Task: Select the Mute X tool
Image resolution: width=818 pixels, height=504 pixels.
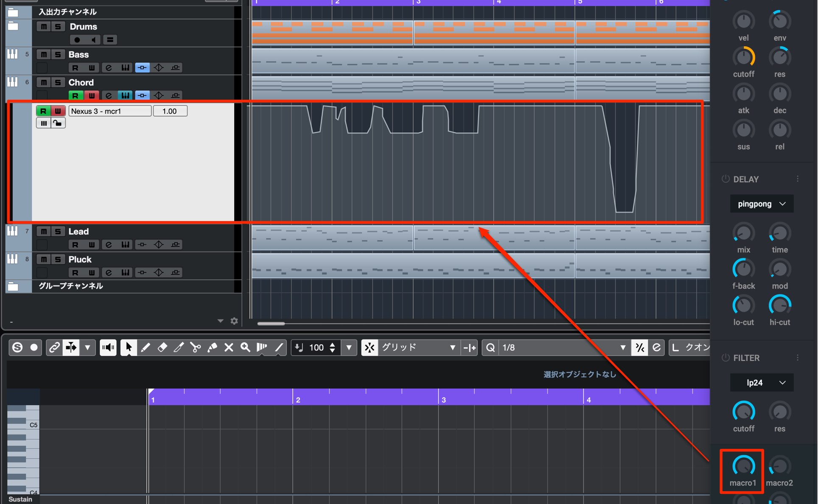Action: pyautogui.click(x=229, y=347)
